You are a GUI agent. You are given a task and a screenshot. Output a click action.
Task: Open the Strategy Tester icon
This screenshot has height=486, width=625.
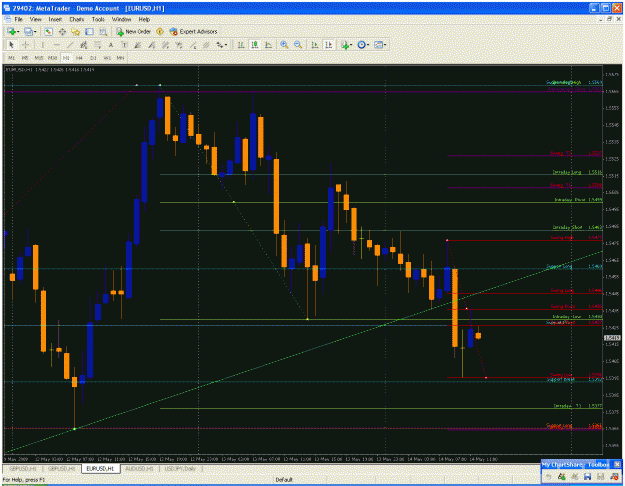pos(103,31)
